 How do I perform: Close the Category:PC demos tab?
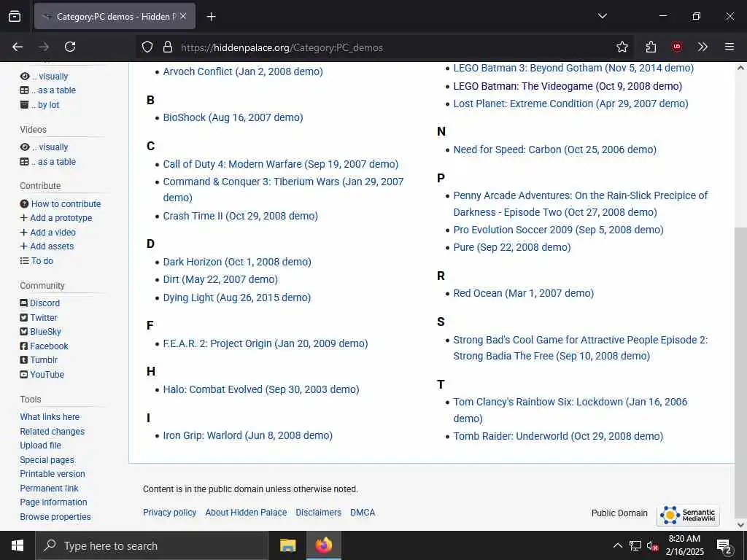coord(183,16)
